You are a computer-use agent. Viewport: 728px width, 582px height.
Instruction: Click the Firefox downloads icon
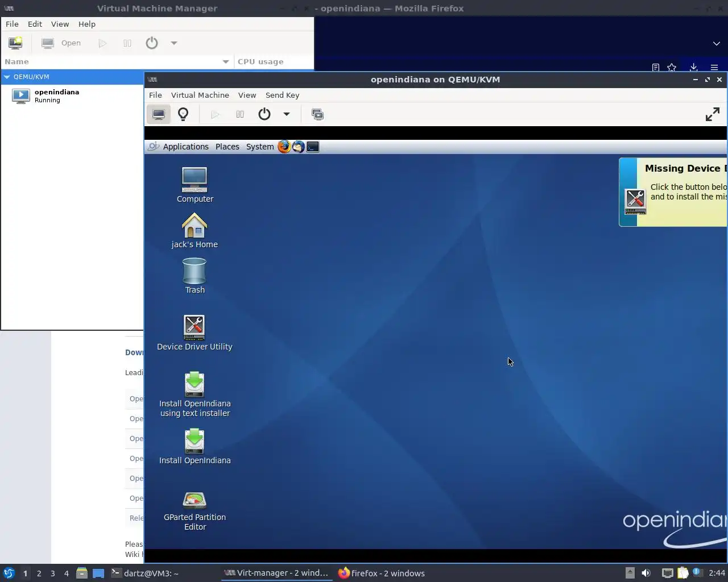pyautogui.click(x=693, y=67)
